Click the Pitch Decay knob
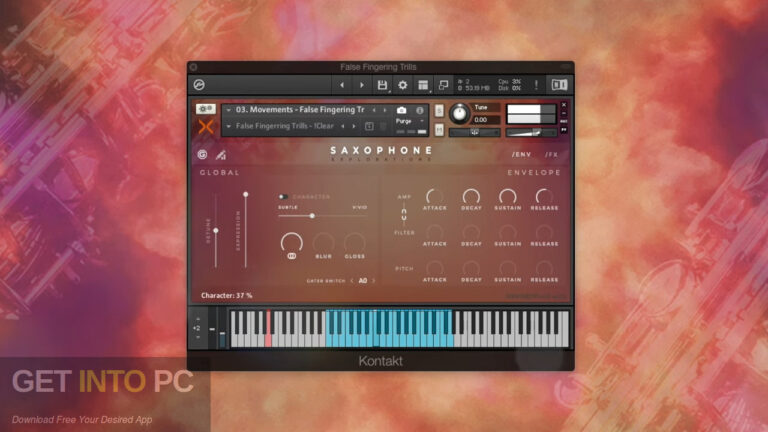The width and height of the screenshot is (768, 432). 471,268
